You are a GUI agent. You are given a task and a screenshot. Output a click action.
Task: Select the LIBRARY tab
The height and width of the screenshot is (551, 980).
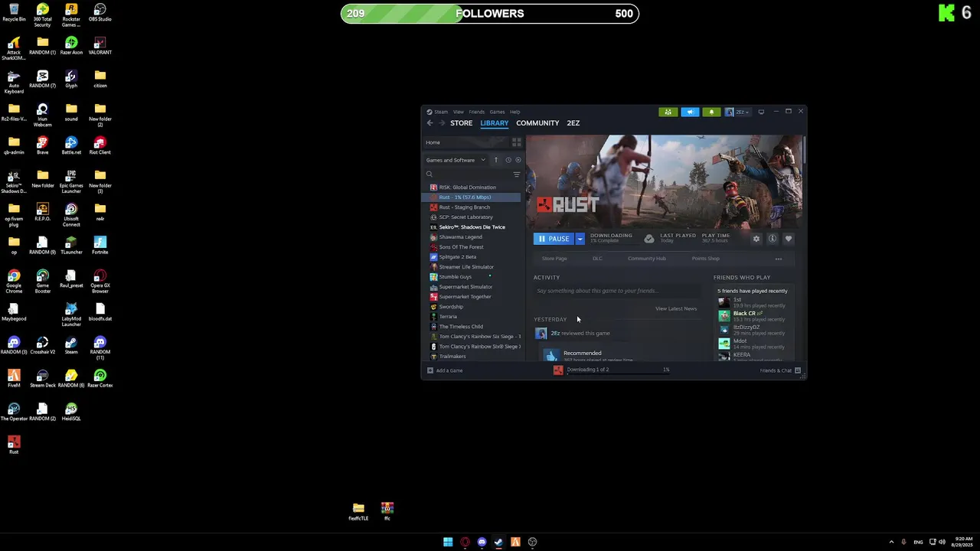click(494, 123)
